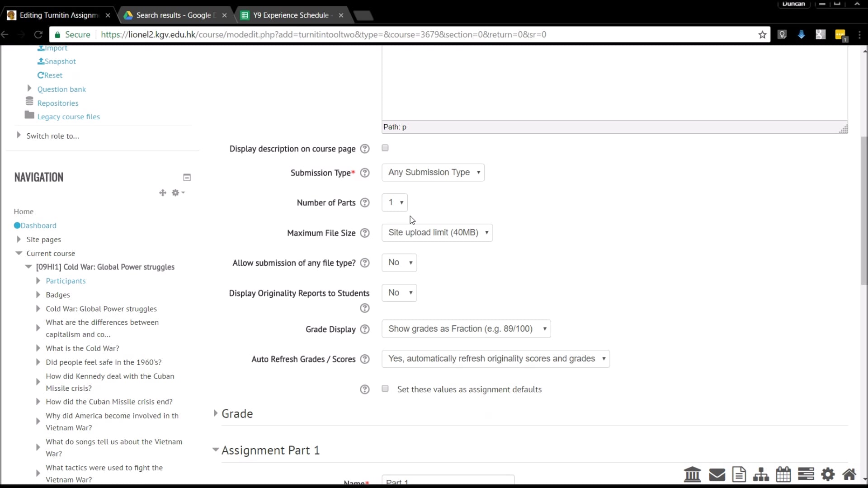Screen dimensions: 868x488
Task: Collapse the Navigation block
Action: (187, 177)
